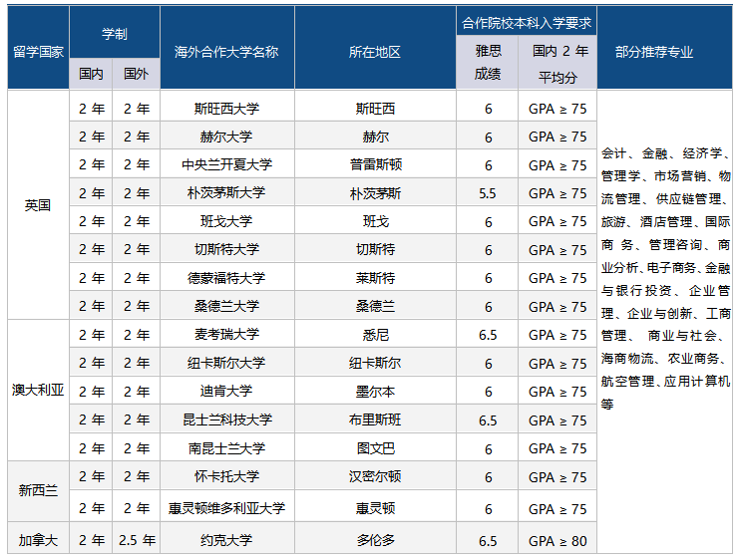Select 惠灵顿维多利亚大学 cell
Screen dimensions: 741x560
(x=226, y=508)
